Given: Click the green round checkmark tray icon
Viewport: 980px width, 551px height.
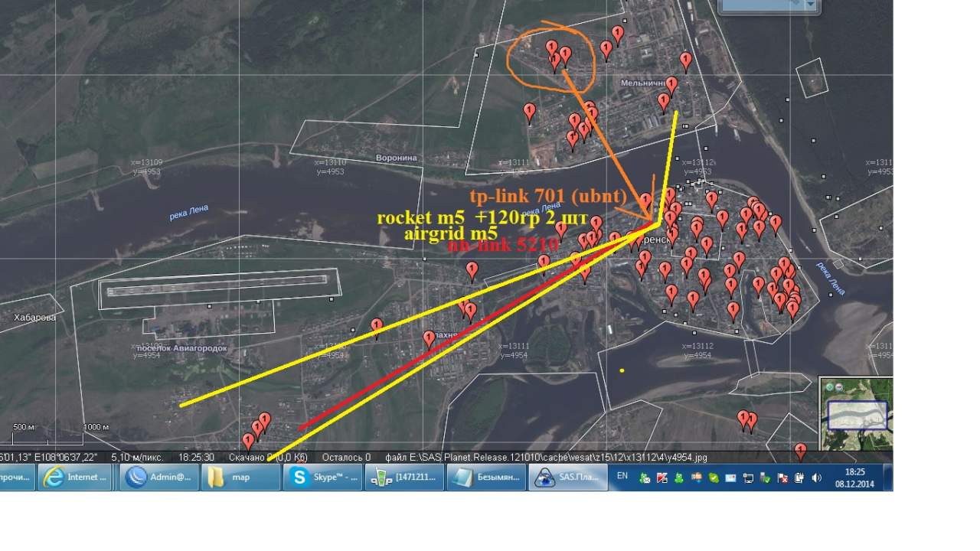Looking at the screenshot, I should click(714, 478).
